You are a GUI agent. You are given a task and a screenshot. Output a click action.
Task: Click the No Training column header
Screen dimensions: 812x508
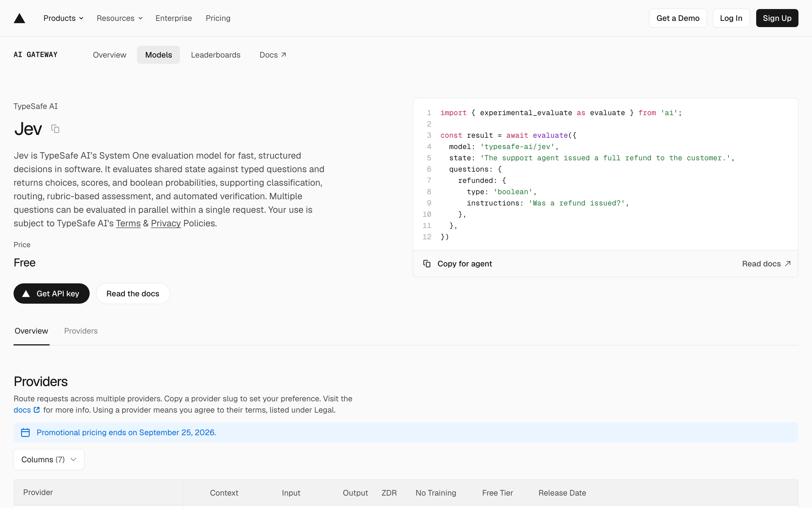(436, 493)
